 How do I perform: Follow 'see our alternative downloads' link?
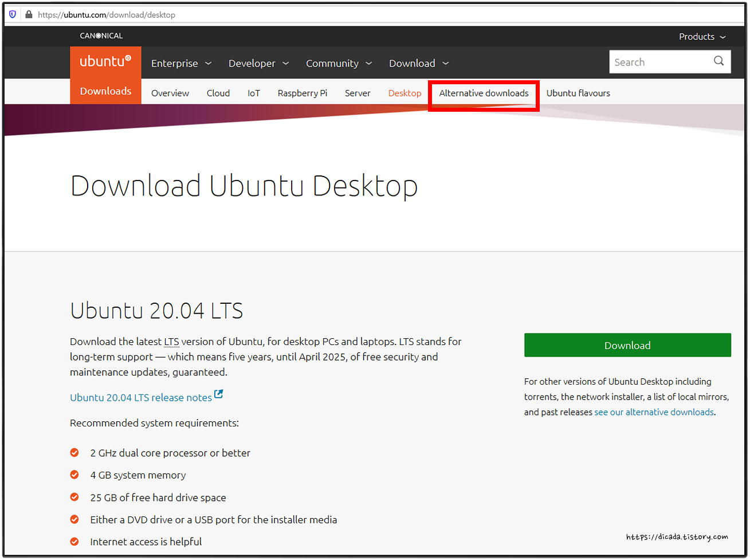pyautogui.click(x=654, y=412)
